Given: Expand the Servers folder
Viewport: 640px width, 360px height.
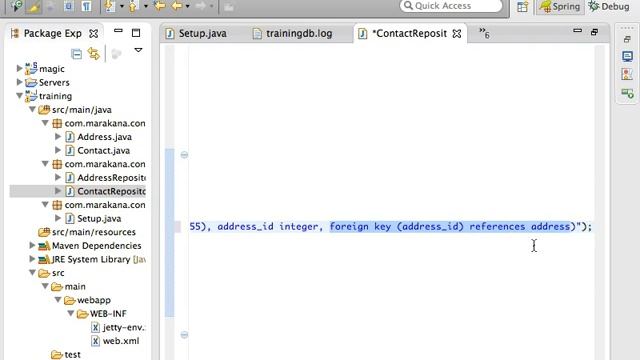Looking at the screenshot, I should (x=19, y=82).
